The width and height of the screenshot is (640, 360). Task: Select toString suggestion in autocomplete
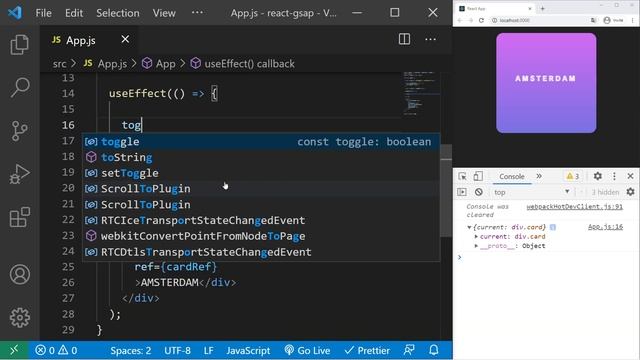tap(261, 157)
